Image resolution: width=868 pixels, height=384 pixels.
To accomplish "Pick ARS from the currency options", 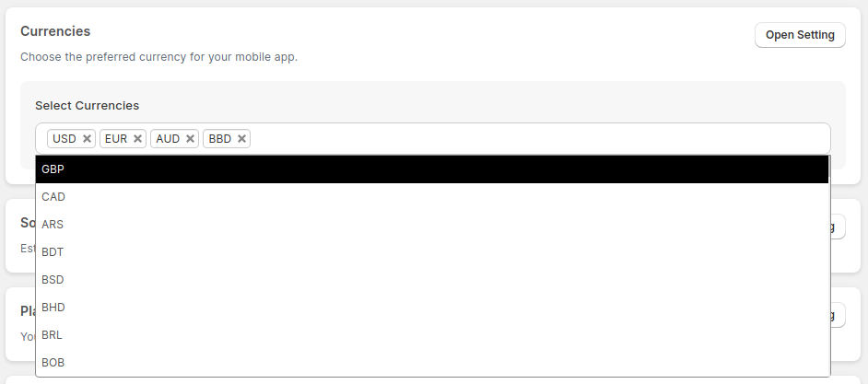I will click(432, 225).
